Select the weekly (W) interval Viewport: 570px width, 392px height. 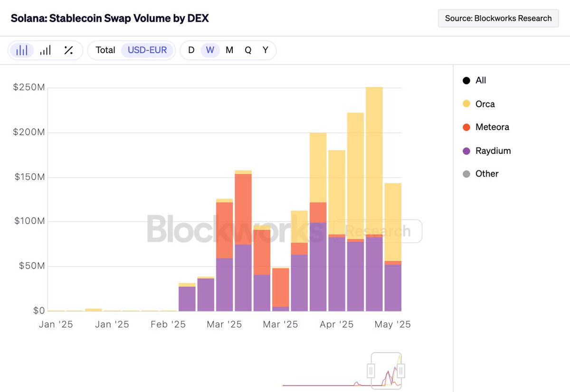pos(210,50)
